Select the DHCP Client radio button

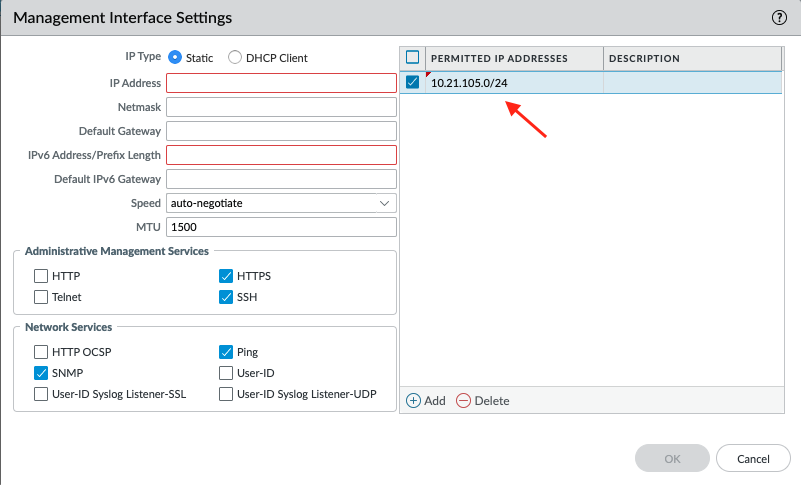tap(235, 58)
